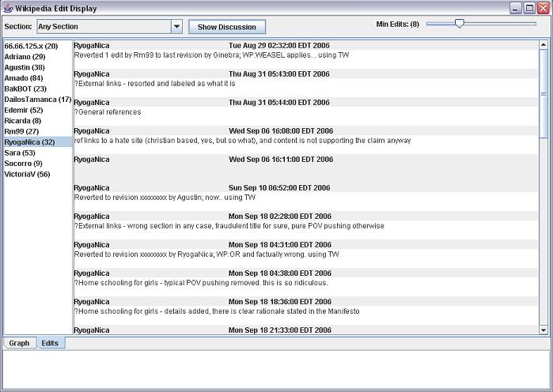Select user Agustin (38)
The height and width of the screenshot is (392, 553).
[x=38, y=67]
